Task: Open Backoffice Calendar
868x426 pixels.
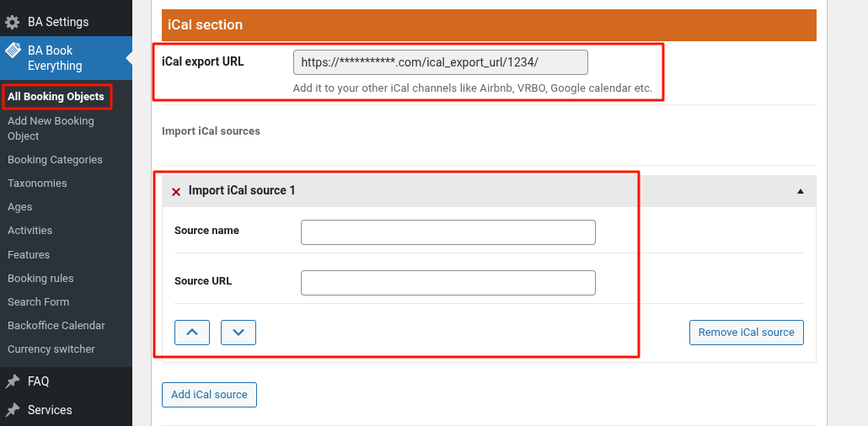Action: [x=56, y=326]
